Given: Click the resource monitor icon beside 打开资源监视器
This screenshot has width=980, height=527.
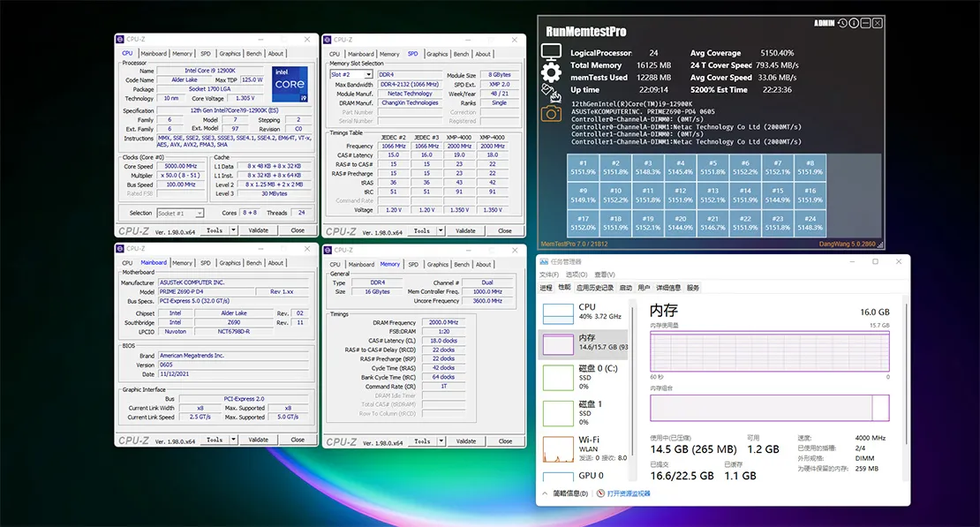Looking at the screenshot, I should click(600, 493).
